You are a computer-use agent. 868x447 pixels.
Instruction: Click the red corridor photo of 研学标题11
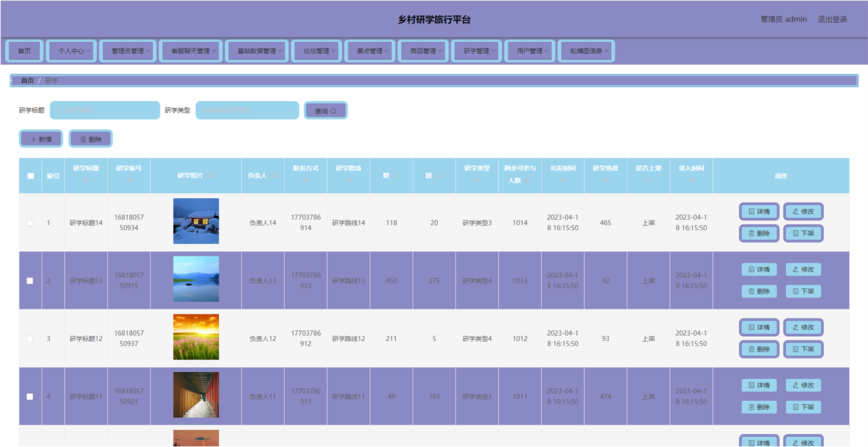[196, 395]
